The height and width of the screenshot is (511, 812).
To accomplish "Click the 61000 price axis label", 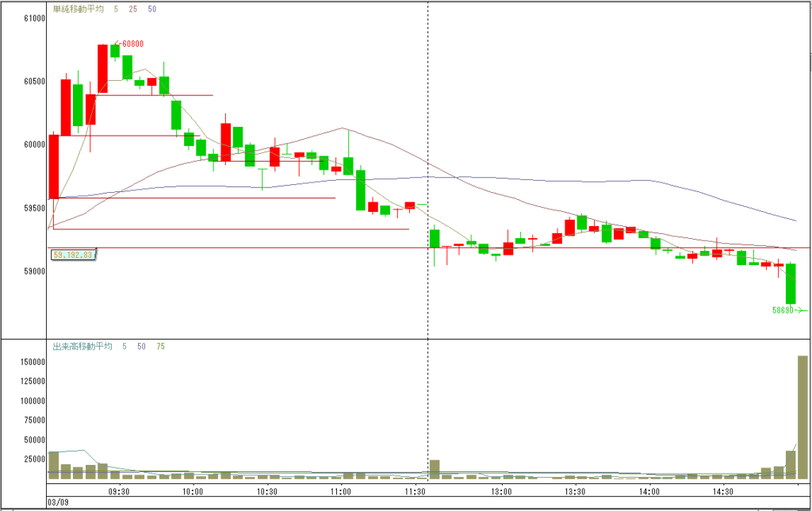I will [35, 18].
